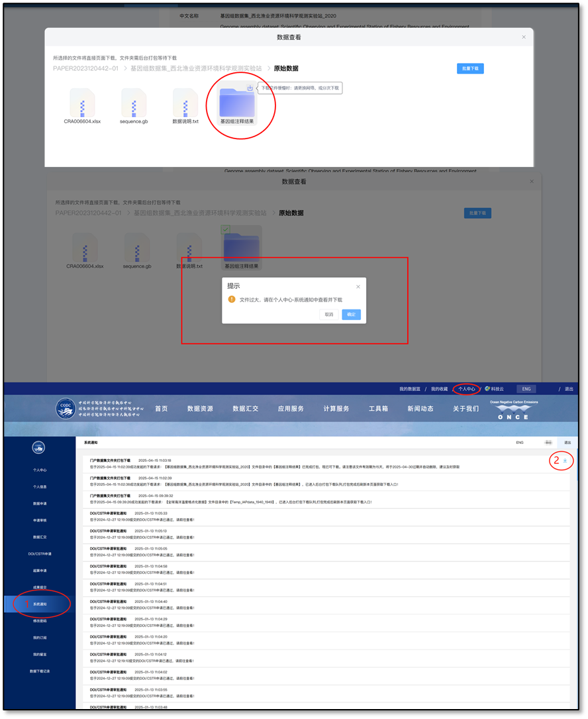Click the CODC logo in the header

[x=66, y=408]
